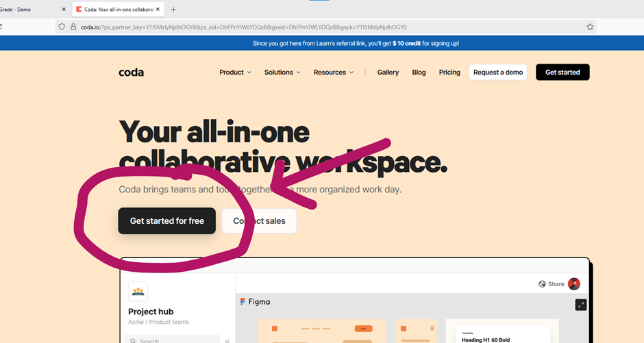Click the Project hub title

pyautogui.click(x=151, y=312)
